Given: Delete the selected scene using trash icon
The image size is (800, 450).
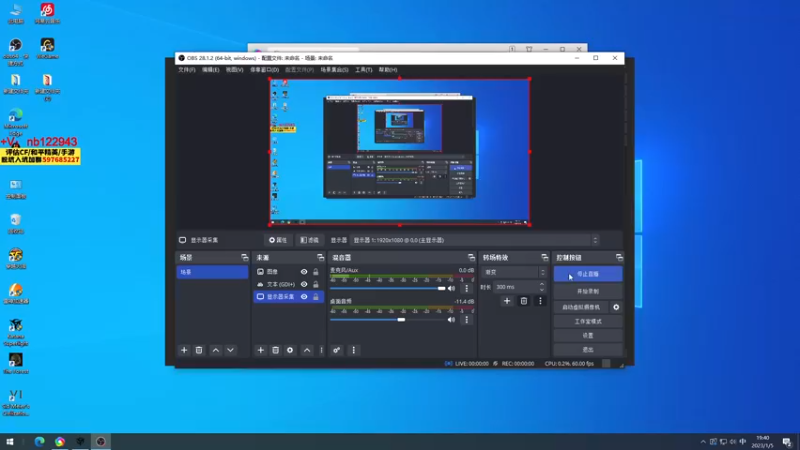Looking at the screenshot, I should 199,350.
